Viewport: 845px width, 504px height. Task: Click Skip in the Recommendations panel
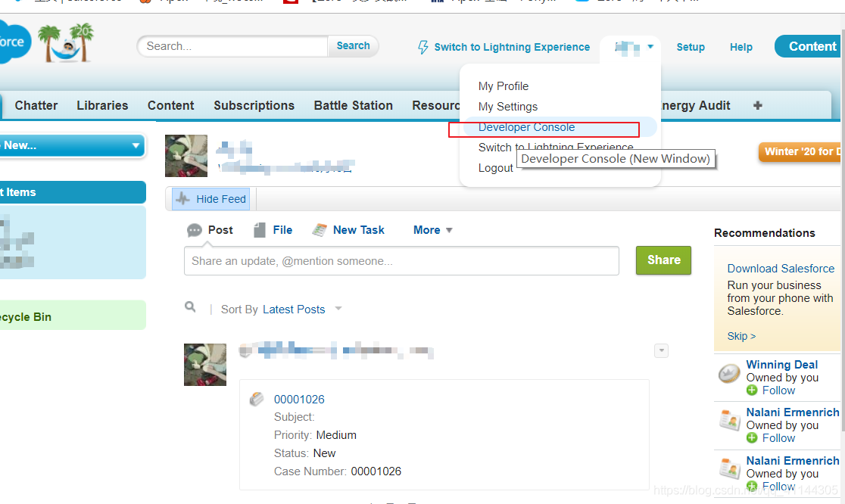pos(741,336)
